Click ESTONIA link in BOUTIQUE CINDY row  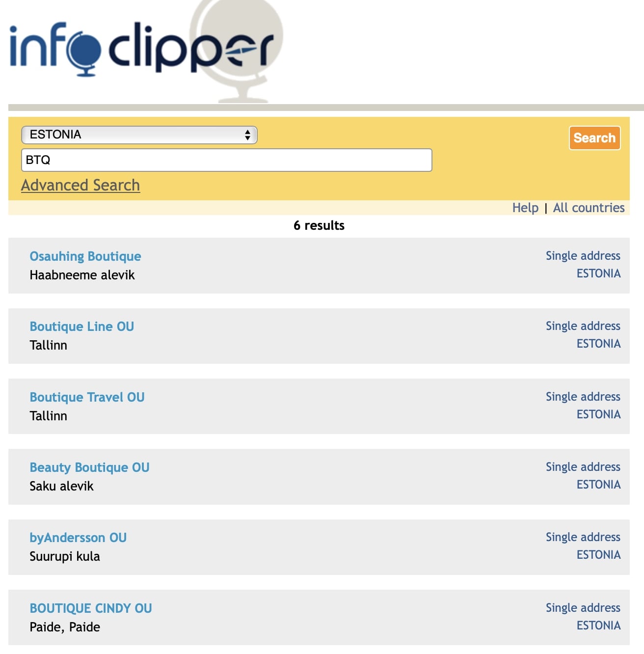point(598,626)
